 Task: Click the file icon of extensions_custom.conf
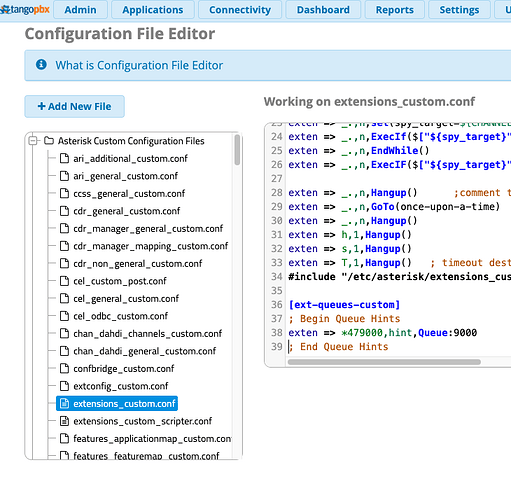coord(64,404)
